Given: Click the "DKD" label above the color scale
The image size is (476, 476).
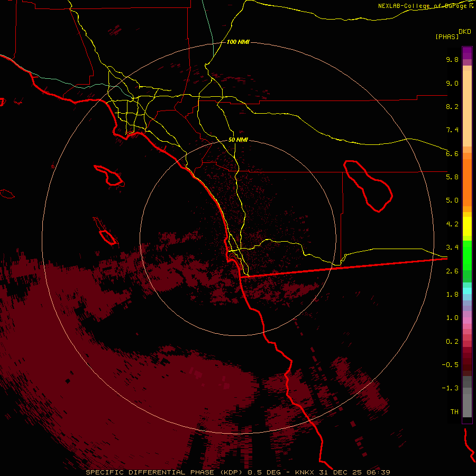Looking at the screenshot, I should 464,32.
